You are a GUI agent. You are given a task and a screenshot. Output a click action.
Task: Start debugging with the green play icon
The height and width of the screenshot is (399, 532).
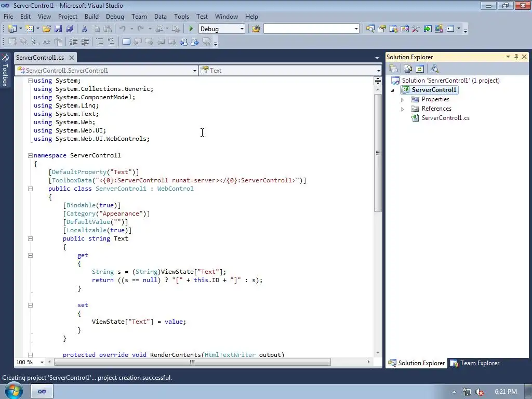pyautogui.click(x=191, y=29)
